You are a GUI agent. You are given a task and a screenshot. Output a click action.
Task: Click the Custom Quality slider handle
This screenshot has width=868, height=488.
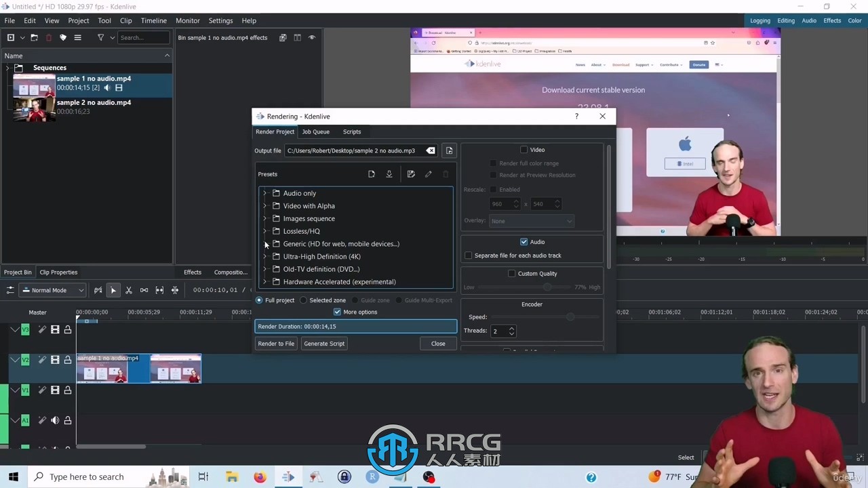click(547, 287)
